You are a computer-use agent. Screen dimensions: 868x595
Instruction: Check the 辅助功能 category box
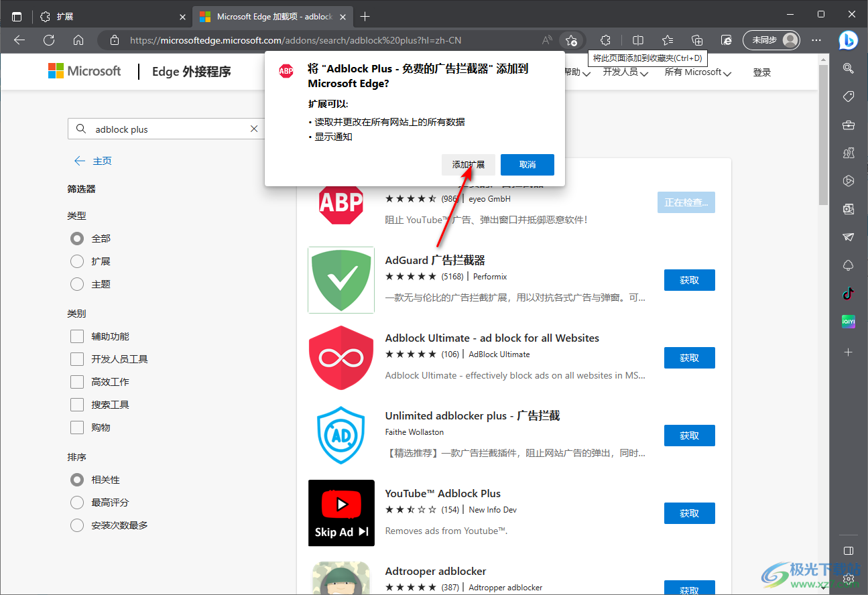point(77,336)
